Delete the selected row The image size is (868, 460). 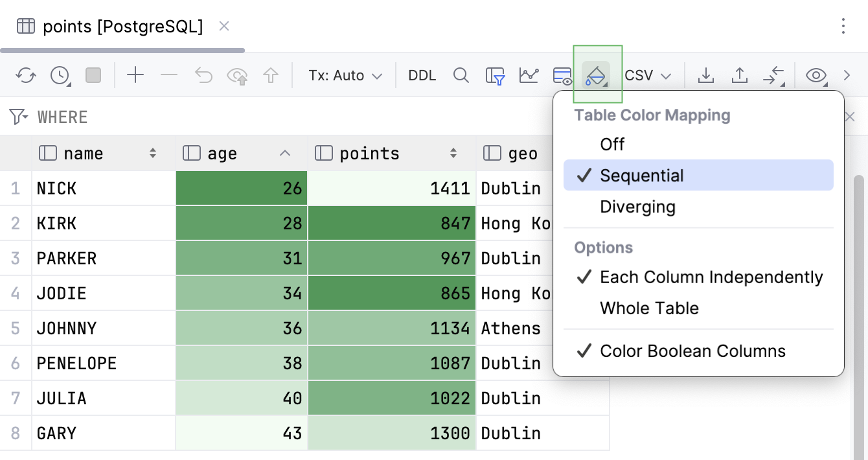[169, 75]
